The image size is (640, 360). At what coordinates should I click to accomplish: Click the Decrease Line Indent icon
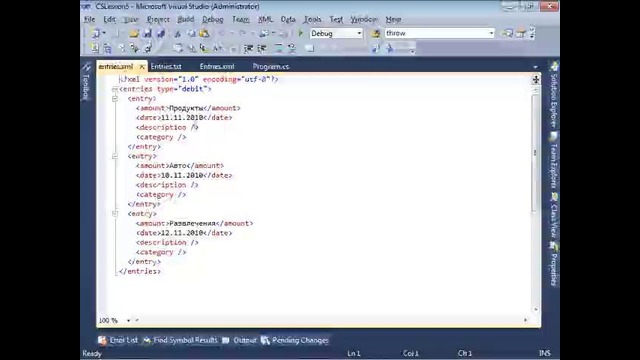coord(248,49)
